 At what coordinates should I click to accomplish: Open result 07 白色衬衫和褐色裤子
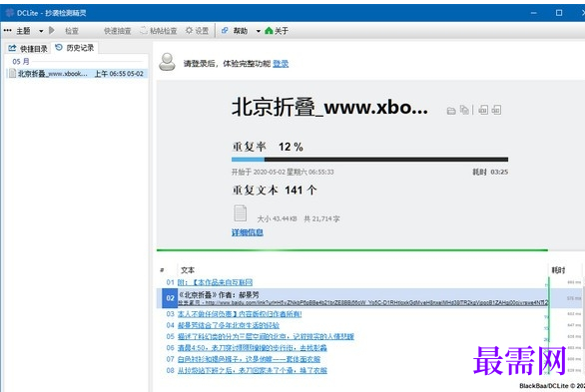[x=249, y=359]
